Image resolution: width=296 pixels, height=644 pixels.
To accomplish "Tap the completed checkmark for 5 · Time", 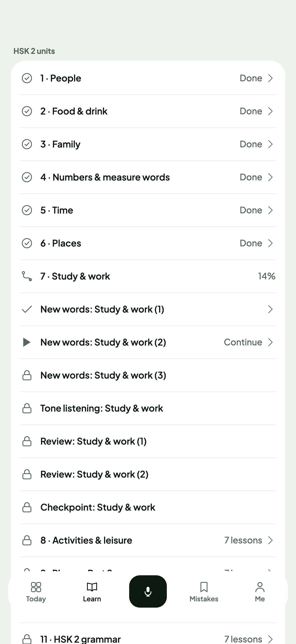I will pos(27,210).
